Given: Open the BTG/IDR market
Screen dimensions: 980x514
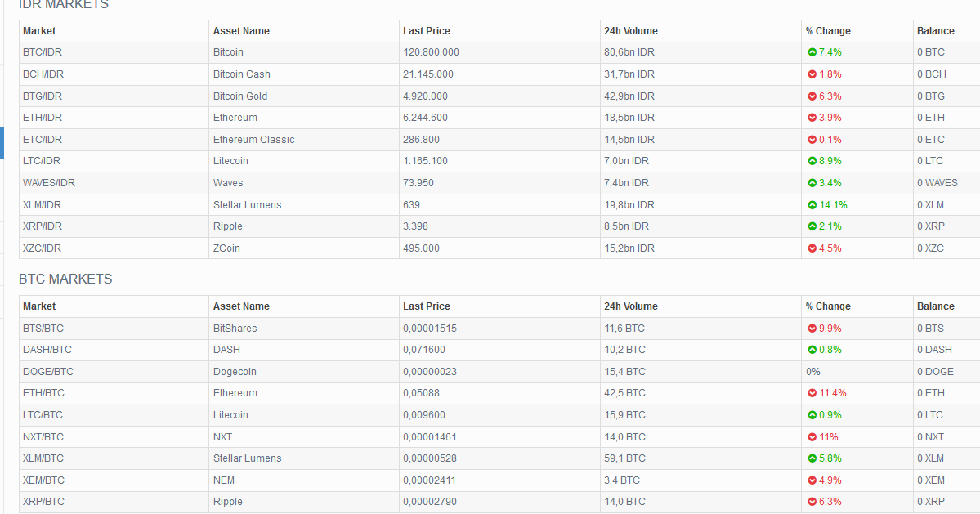Looking at the screenshot, I should (x=43, y=96).
